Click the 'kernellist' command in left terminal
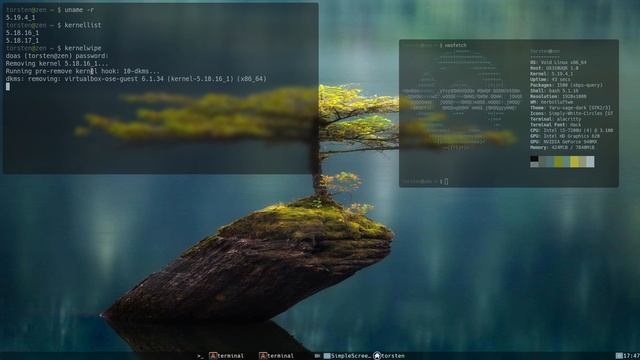This screenshot has width=640, height=360. click(83, 25)
